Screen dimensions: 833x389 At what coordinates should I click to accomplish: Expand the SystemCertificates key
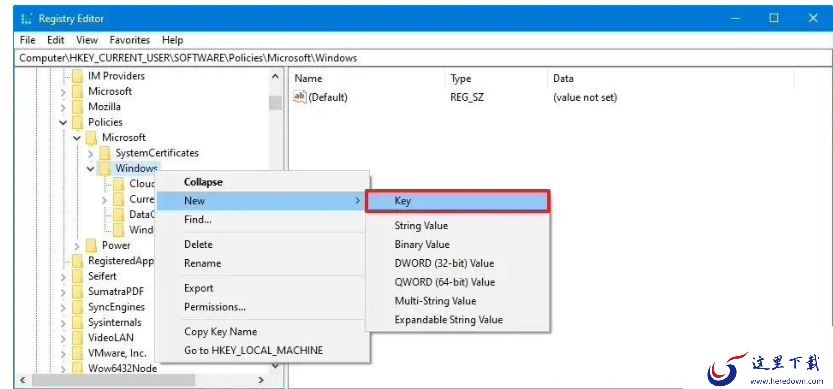coord(91,154)
